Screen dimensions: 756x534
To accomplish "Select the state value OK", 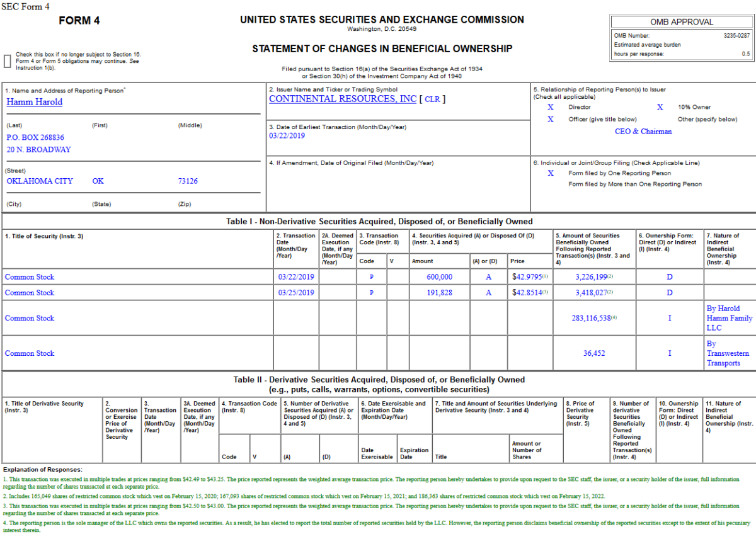I will 98,181.
